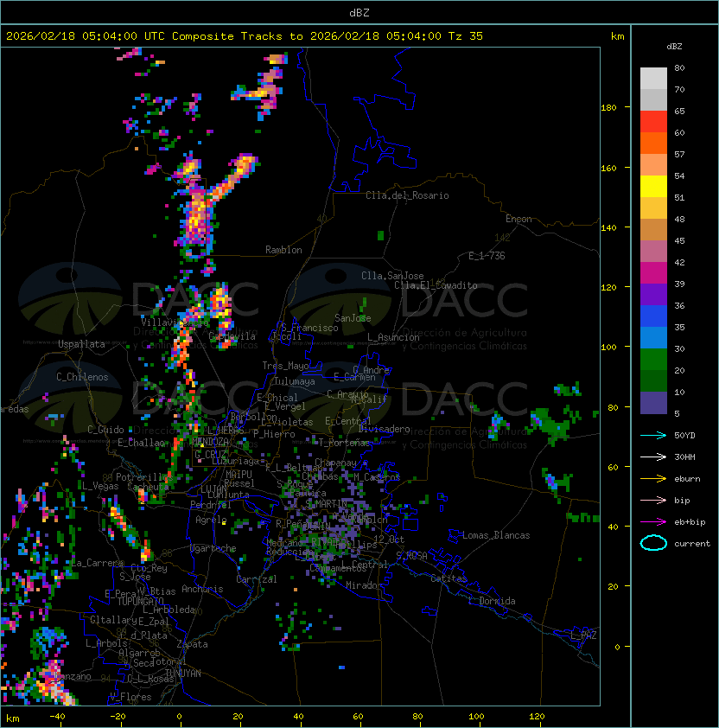
Task: Click the 'dBZ' title at the top
Action: point(359,13)
